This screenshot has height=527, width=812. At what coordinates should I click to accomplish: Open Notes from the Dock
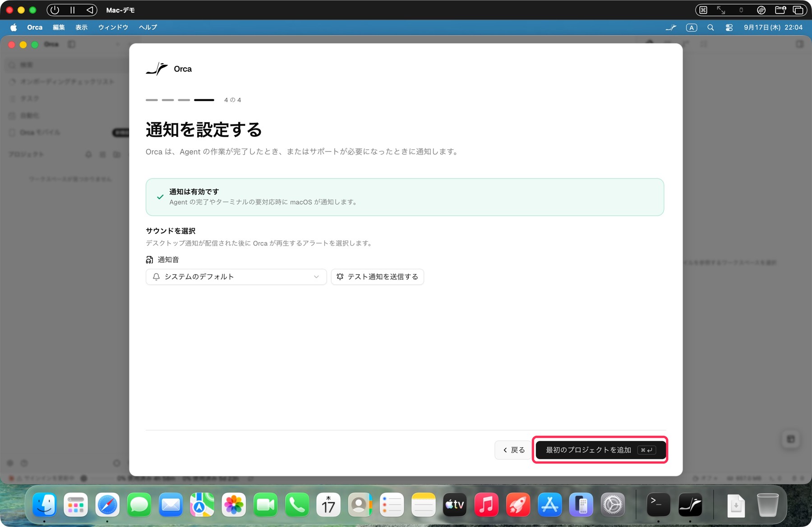(x=423, y=505)
